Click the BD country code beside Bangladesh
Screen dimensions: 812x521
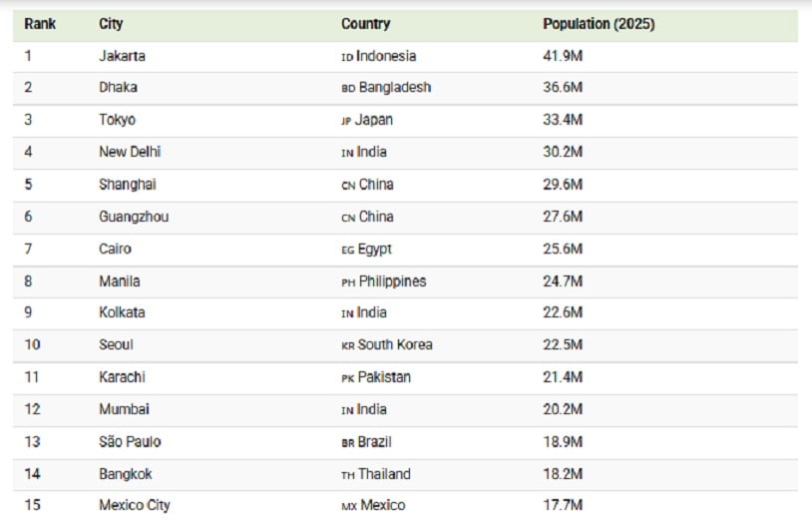click(348, 89)
